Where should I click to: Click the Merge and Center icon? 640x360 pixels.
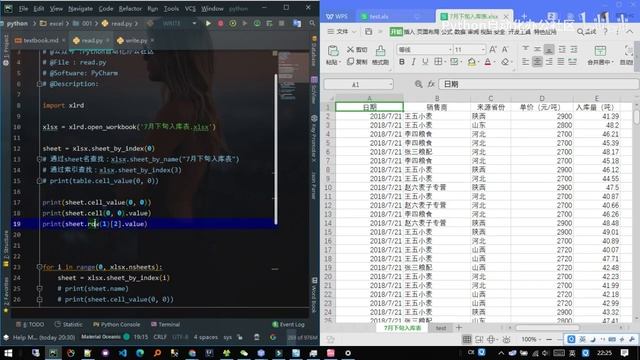pos(600,51)
